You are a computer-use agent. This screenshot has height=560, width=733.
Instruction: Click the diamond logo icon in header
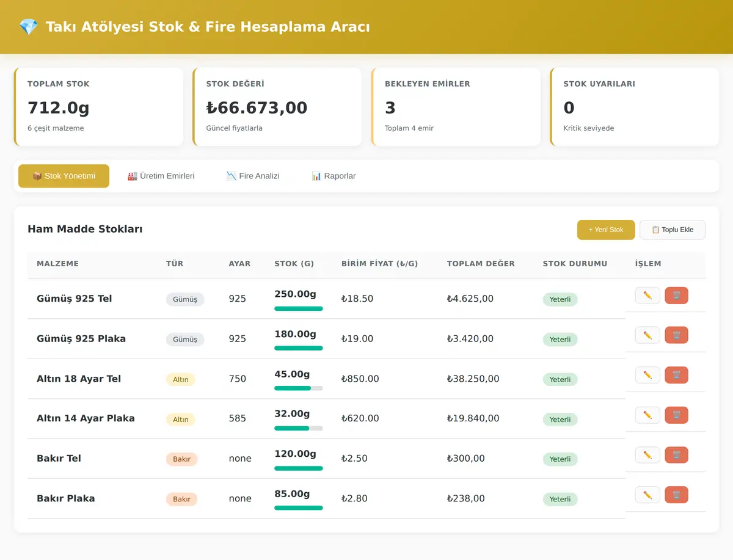tap(28, 27)
